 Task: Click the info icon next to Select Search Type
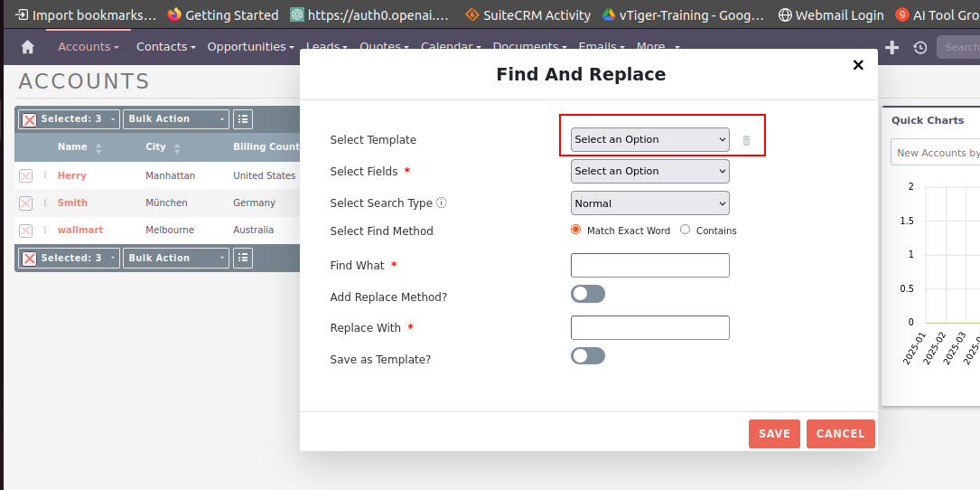(442, 203)
